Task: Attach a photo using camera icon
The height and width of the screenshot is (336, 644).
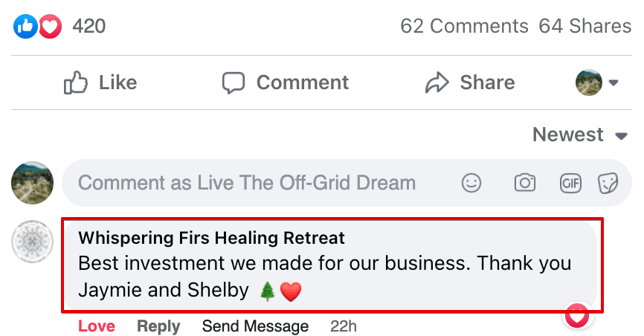Action: point(525,183)
